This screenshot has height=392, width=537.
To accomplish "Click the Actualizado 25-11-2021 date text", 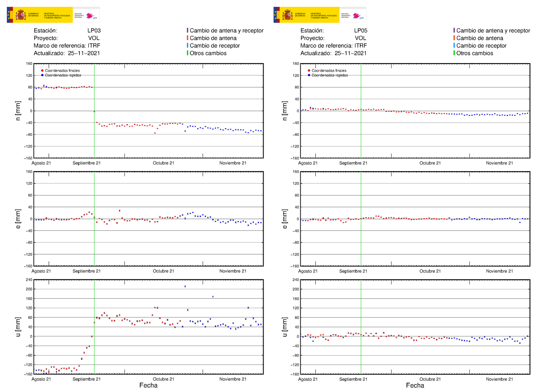I will pyautogui.click(x=67, y=53).
